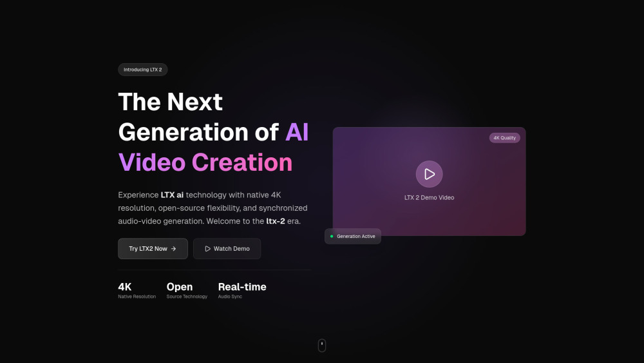Click the Real-time Audio Sync stat
644x363 pixels.
coord(241,290)
